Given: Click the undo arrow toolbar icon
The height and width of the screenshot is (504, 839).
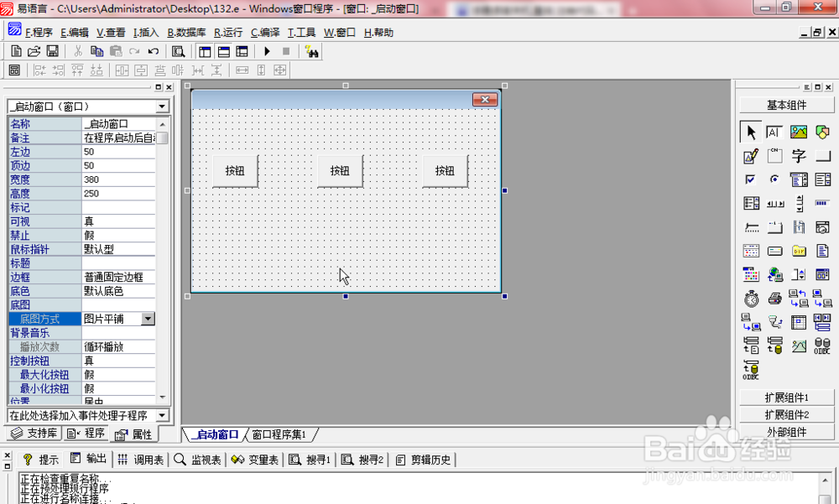Looking at the screenshot, I should [x=154, y=51].
